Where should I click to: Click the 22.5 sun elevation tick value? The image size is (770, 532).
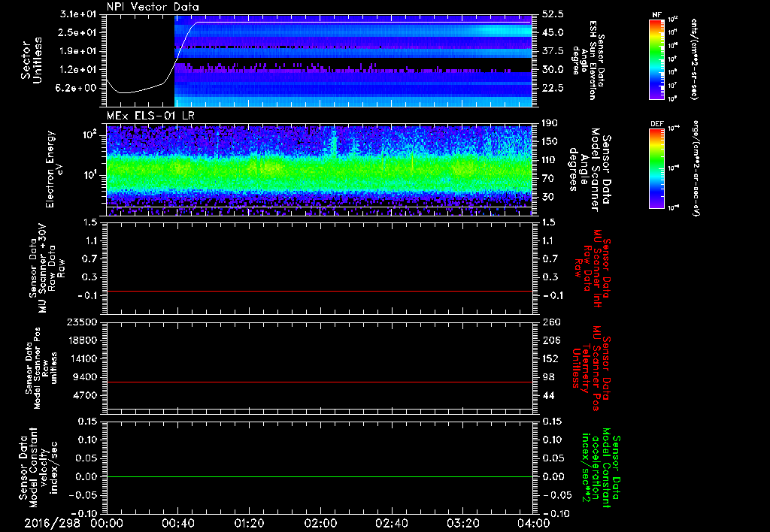[553, 88]
